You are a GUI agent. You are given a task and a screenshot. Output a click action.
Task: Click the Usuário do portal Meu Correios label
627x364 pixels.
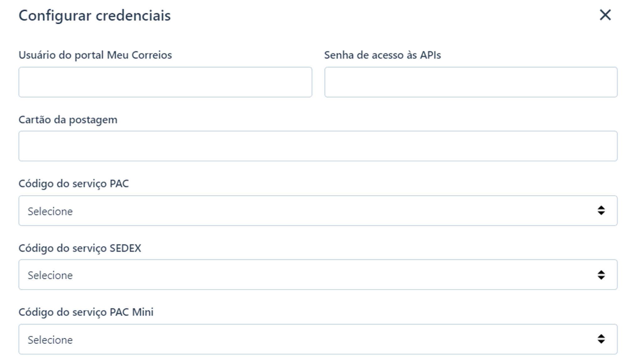coord(95,55)
